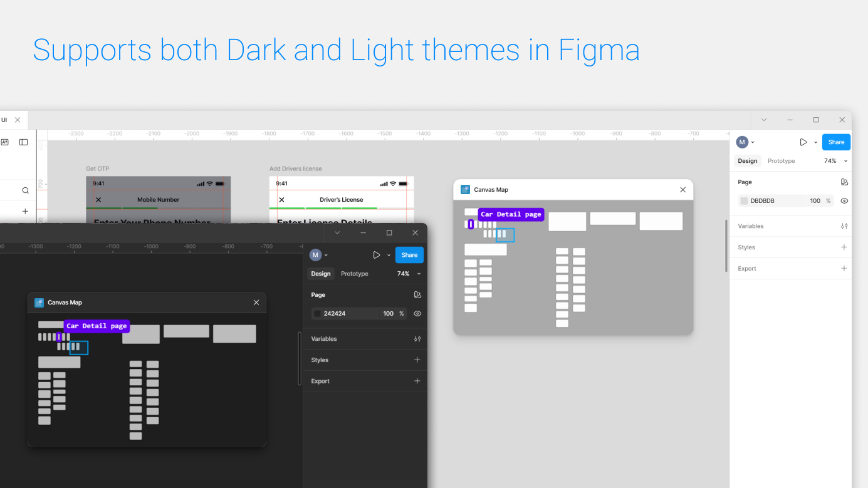Image resolution: width=868 pixels, height=488 pixels.
Task: Click Share button in dark window
Action: (x=409, y=255)
